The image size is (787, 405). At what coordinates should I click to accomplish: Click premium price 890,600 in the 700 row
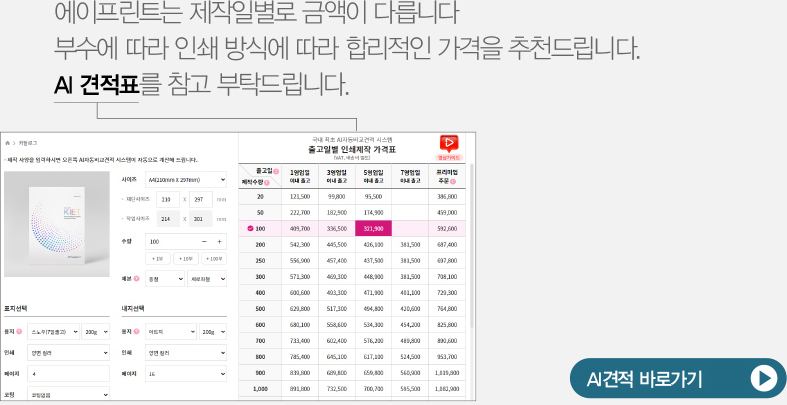coord(447,341)
